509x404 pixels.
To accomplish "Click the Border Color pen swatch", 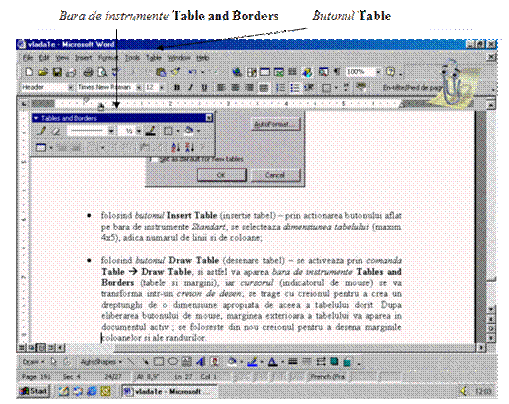I will click(151, 131).
